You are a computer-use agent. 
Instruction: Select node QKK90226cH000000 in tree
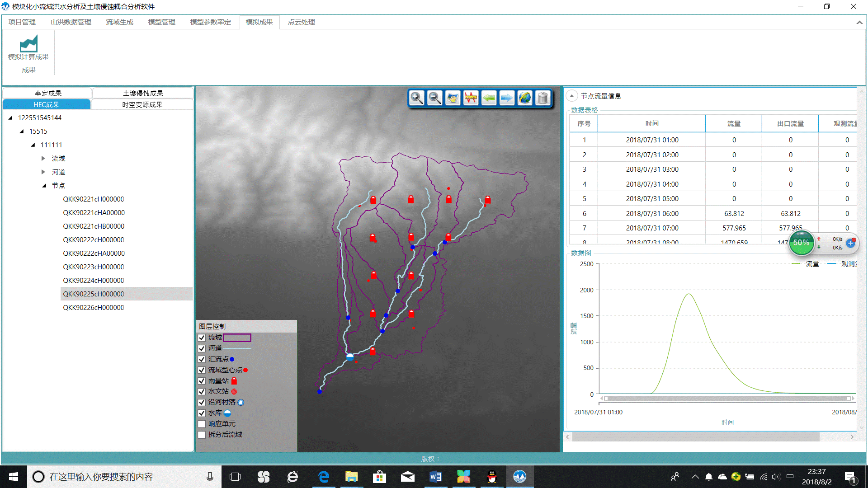click(x=94, y=308)
